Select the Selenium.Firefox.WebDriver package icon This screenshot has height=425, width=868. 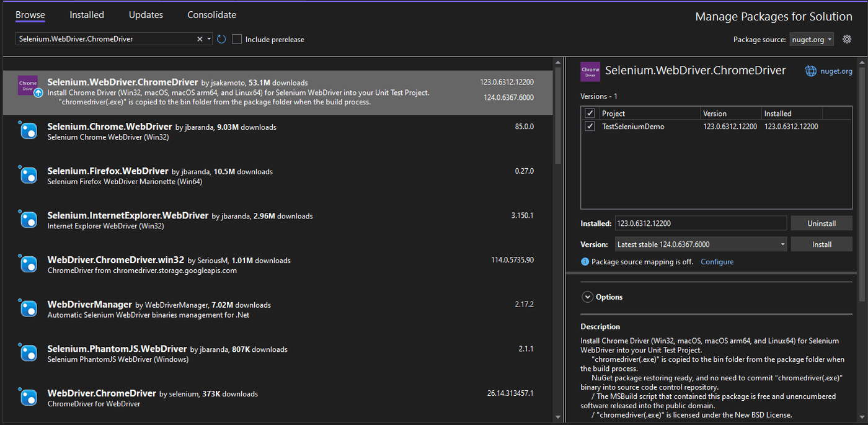pos(28,175)
